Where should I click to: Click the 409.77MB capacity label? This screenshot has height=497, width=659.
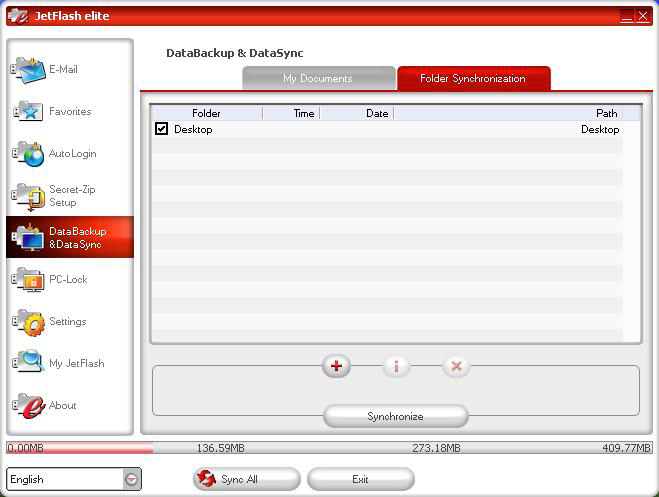626,448
